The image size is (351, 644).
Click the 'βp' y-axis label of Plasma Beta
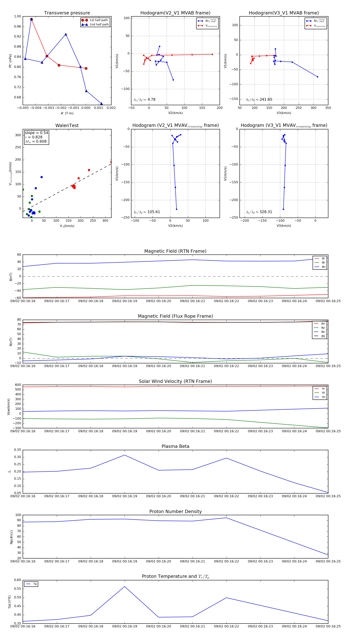(10, 472)
